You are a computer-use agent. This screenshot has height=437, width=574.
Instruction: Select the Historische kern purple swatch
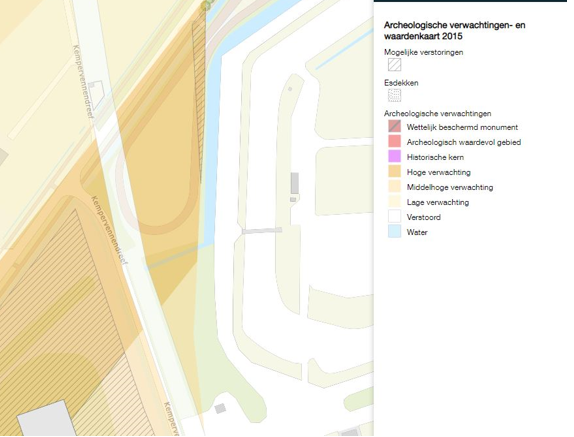[x=394, y=157]
